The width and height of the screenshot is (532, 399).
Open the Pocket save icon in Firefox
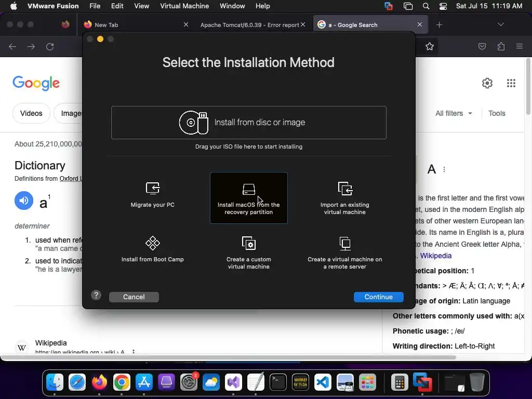(482, 46)
